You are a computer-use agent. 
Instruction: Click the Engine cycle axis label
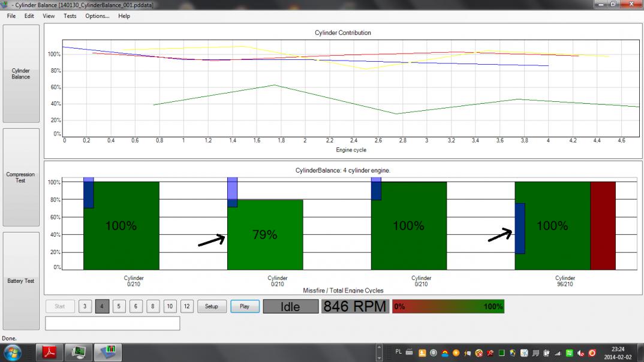click(351, 150)
